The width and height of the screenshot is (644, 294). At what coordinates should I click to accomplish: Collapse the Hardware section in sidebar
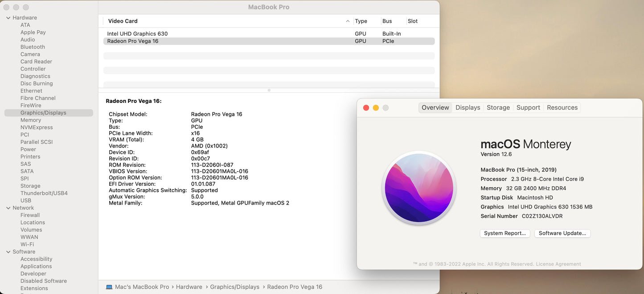coord(7,17)
